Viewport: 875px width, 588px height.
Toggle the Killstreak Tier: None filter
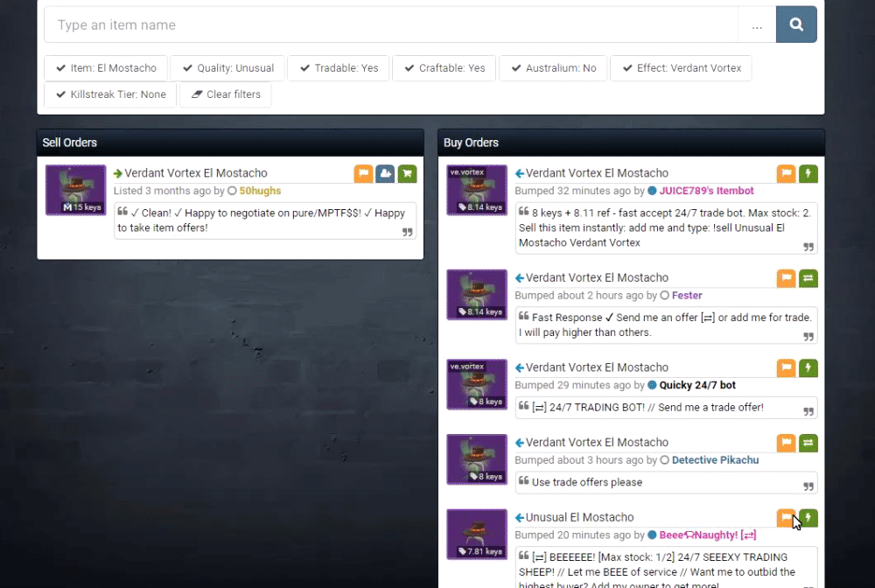point(110,94)
